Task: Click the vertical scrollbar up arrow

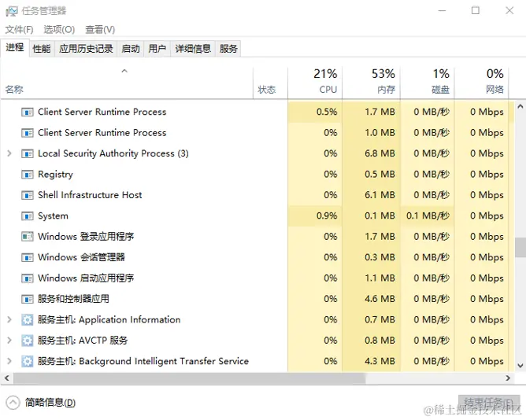Action: (x=520, y=107)
